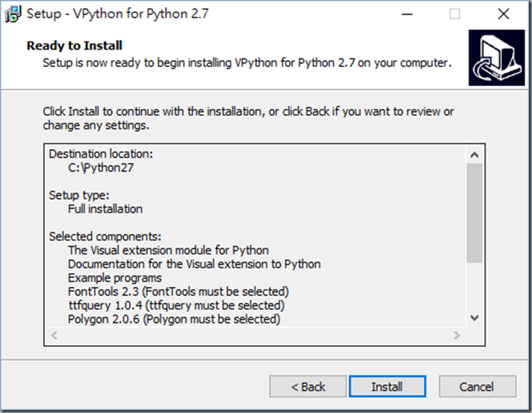Image resolution: width=532 pixels, height=413 pixels.
Task: Click the Setup installer icon in title bar
Action: point(13,14)
